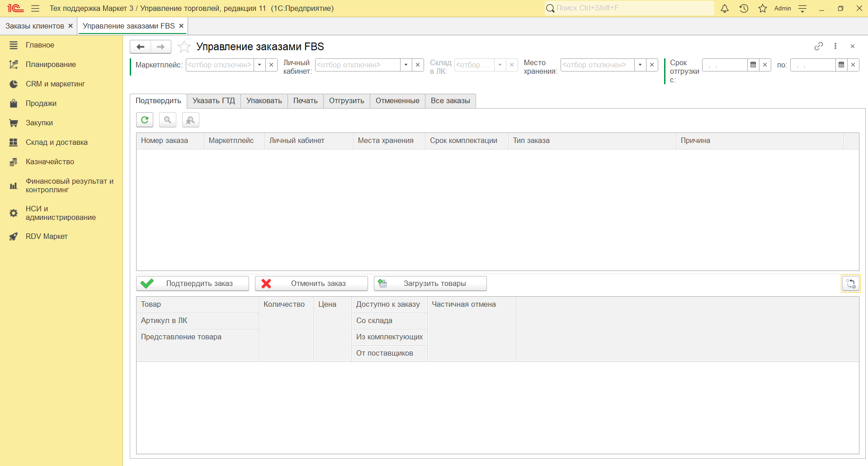Click the global search field

coord(629,8)
